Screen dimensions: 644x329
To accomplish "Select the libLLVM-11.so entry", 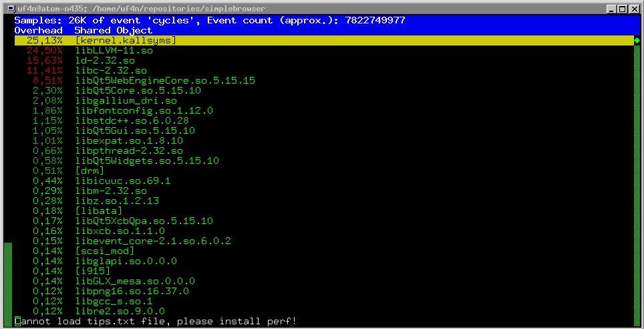I will click(114, 51).
